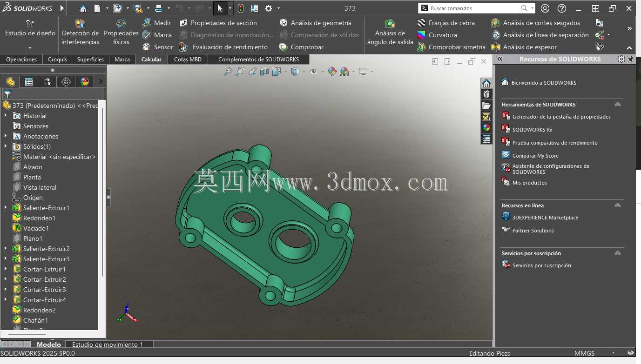Viewport: 641px width, 364px height.
Task: Click the Comprobar check tool
Action: click(301, 47)
